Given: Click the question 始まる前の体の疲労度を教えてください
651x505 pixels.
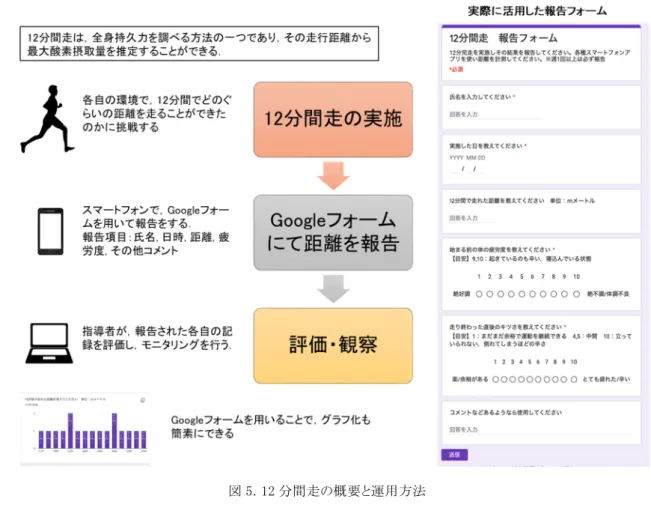Looking at the screenshot, I should 502,250.
